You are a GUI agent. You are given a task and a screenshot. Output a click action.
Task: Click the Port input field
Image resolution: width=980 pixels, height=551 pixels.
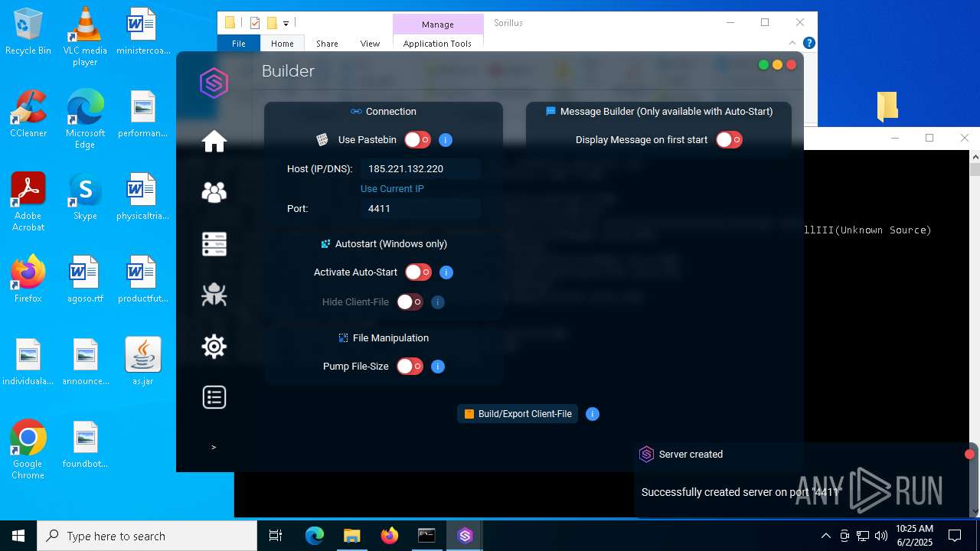pos(420,208)
